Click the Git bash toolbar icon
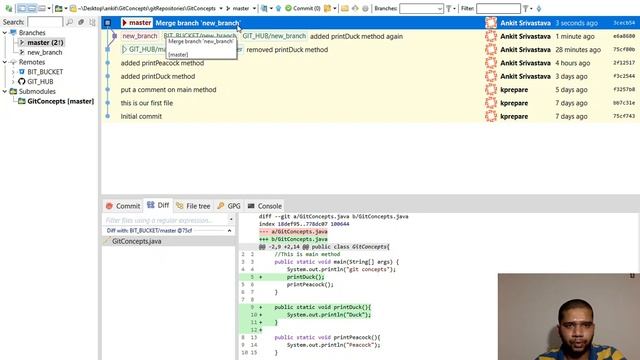 355,9
